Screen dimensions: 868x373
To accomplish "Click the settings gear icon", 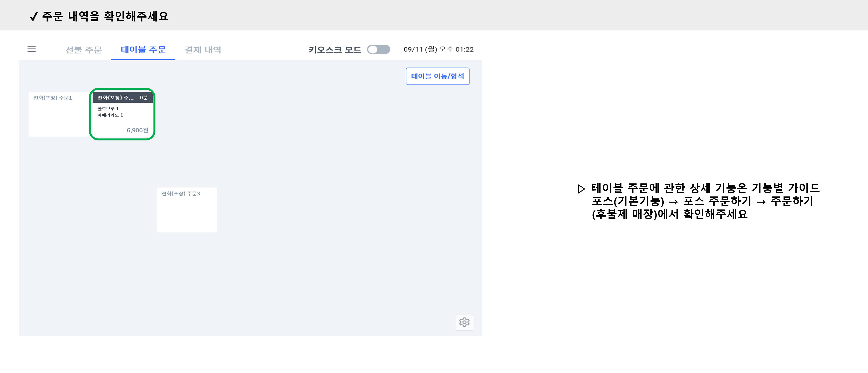I will coord(464,322).
